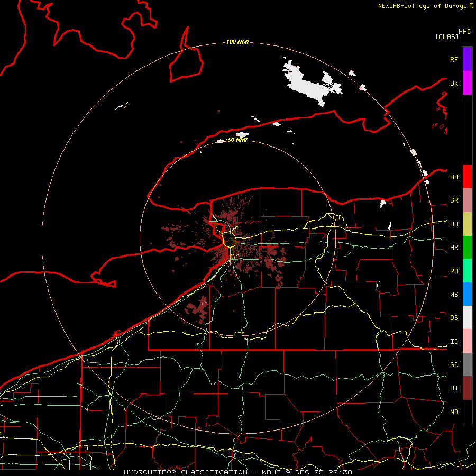Viewport: 476px width, 476px height.
Task: Click the IC pink legend swatch
Action: (x=467, y=341)
